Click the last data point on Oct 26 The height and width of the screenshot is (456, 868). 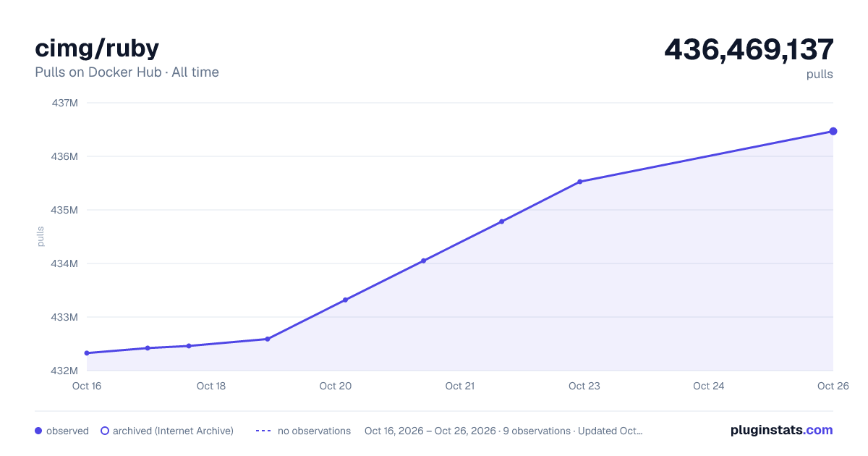[x=833, y=131]
